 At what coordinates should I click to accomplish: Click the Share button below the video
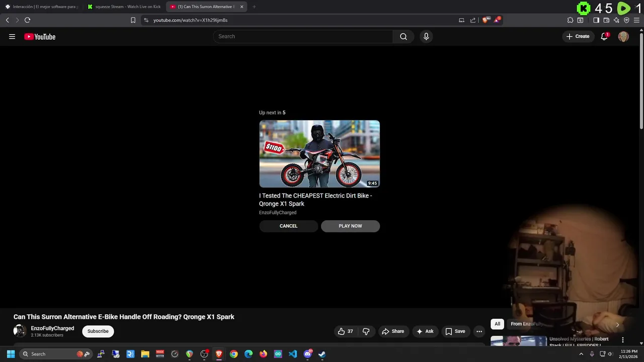point(392,331)
